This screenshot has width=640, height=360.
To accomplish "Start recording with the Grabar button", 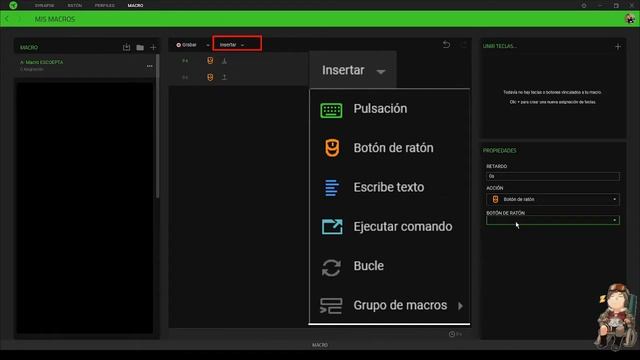I will click(187, 45).
